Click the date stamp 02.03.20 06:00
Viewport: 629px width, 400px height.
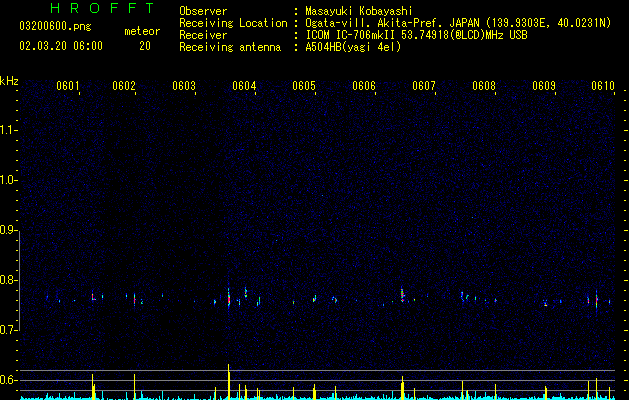pos(61,46)
